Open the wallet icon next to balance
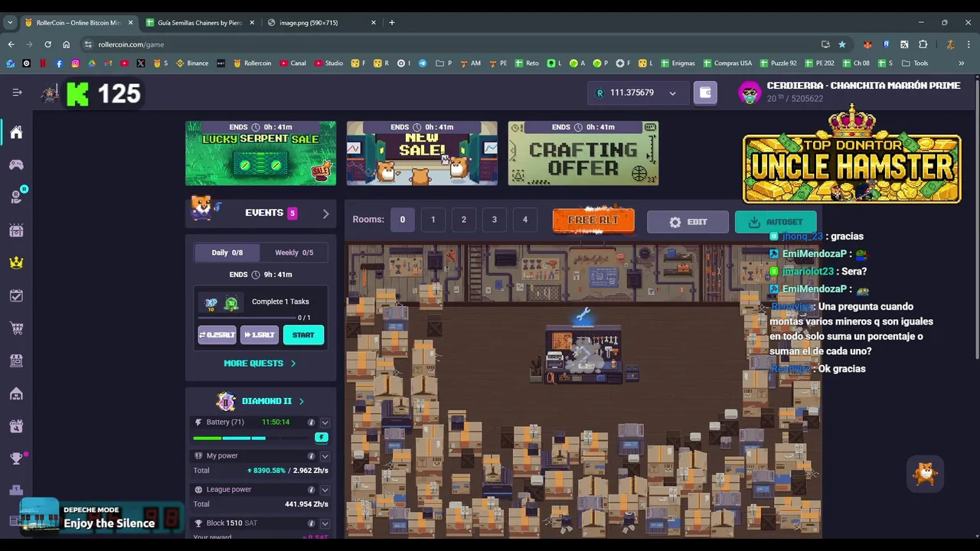This screenshot has width=980, height=551. 705,93
